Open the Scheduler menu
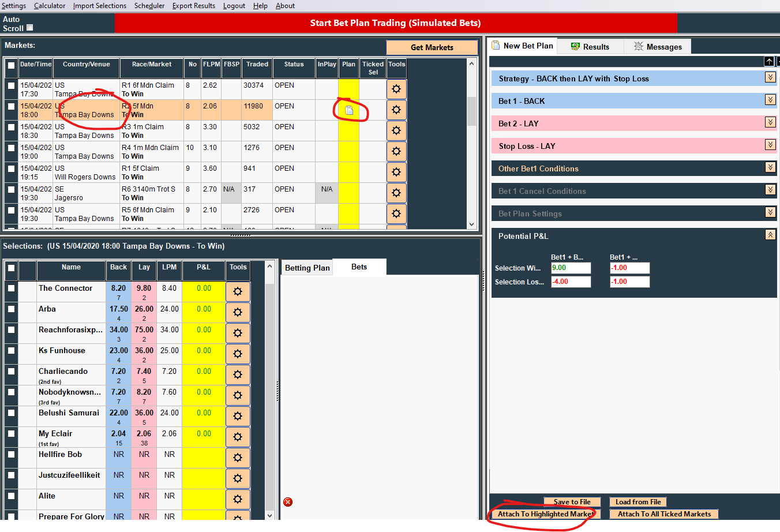Screen dimensions: 780x532 pos(149,6)
